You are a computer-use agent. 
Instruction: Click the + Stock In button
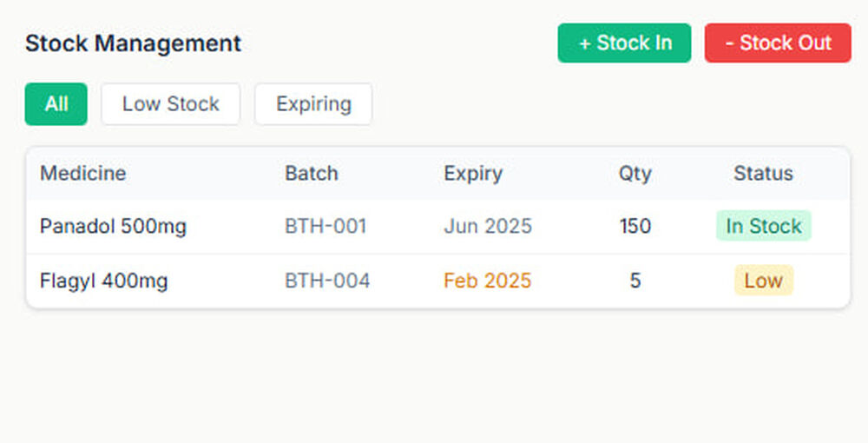[x=624, y=43]
